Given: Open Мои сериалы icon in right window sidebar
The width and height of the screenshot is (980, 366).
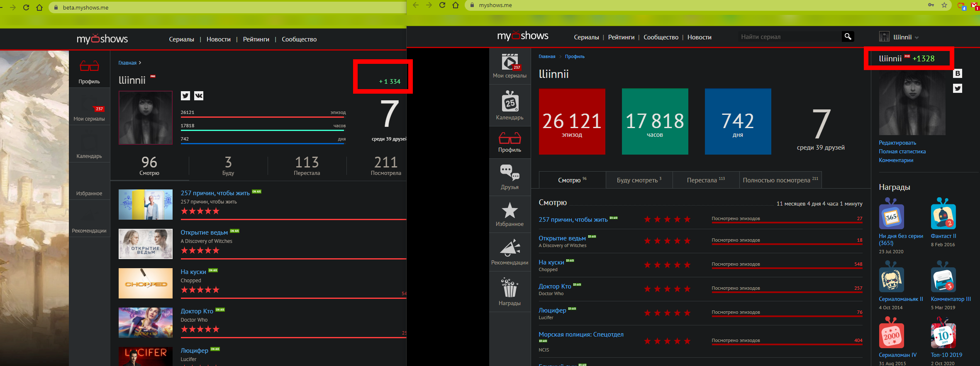Looking at the screenshot, I should [510, 63].
